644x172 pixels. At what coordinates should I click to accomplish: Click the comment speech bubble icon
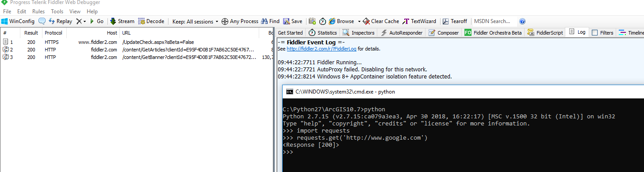42,21
